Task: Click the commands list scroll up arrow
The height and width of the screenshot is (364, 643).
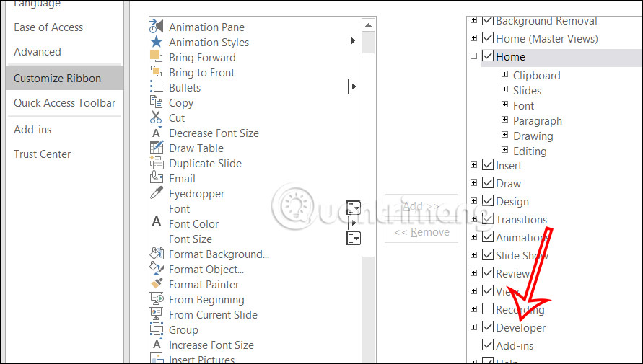Action: [x=368, y=25]
